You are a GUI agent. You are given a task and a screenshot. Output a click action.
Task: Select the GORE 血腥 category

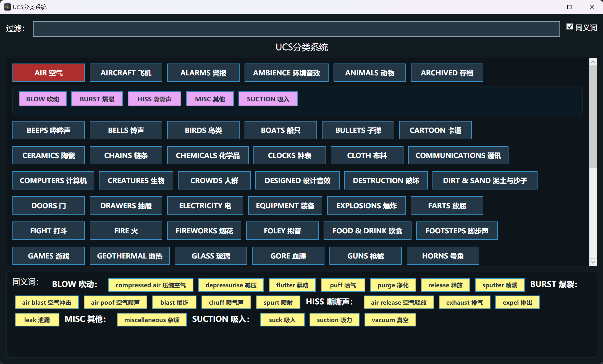288,256
